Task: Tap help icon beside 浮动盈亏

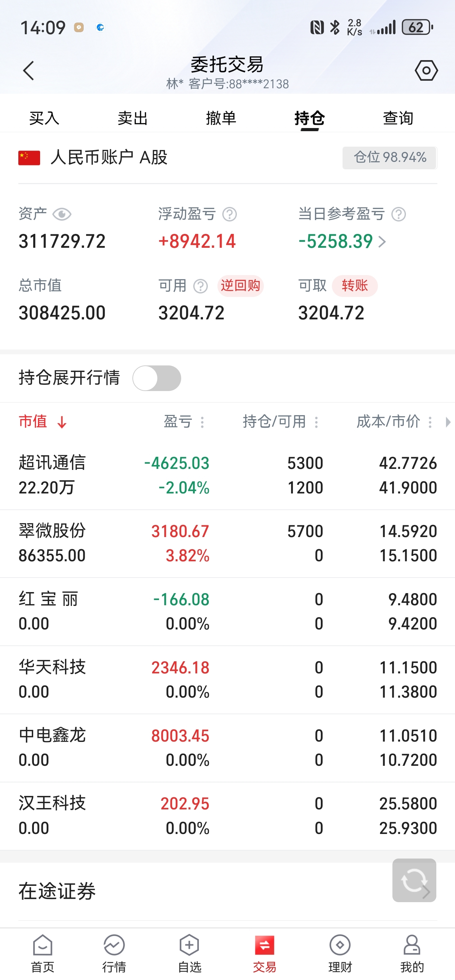Action: tap(230, 215)
